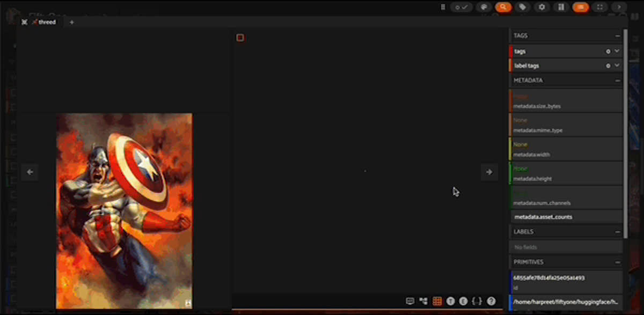This screenshot has width=644, height=315.
Task: Expand the tags field chevron
Action: 617,51
